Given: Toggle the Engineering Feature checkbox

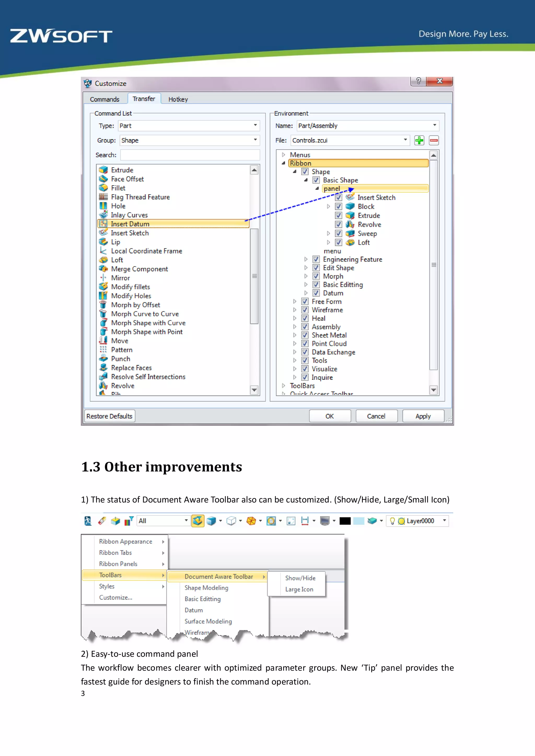Looking at the screenshot, I should [316, 259].
